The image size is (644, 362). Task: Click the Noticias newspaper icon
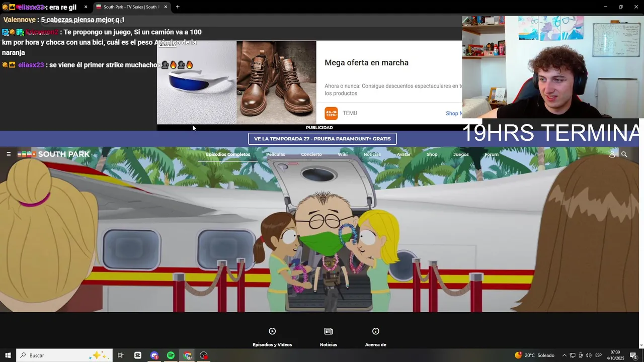[x=329, y=331]
